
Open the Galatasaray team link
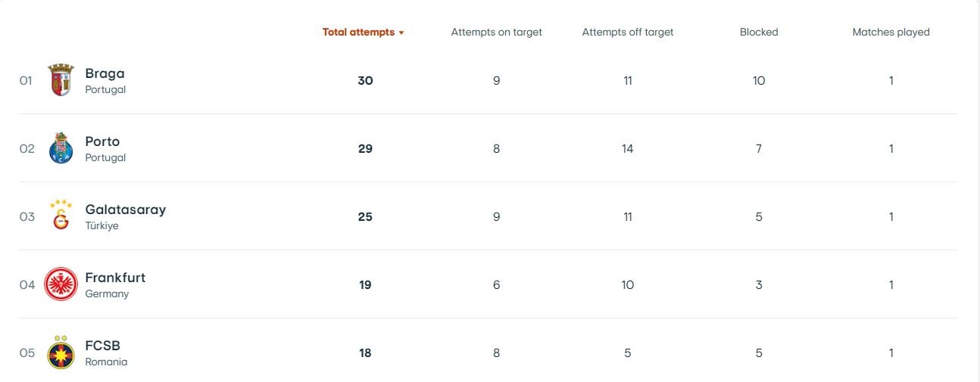125,210
